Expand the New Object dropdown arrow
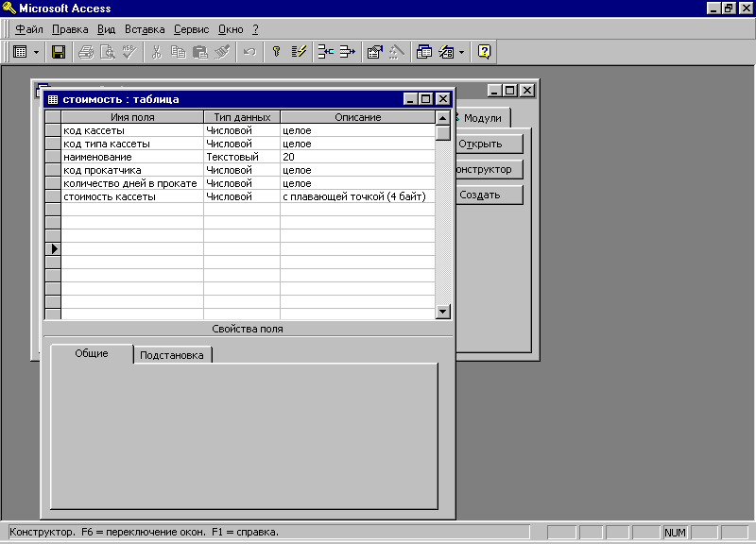This screenshot has height=544, width=756. 462,52
